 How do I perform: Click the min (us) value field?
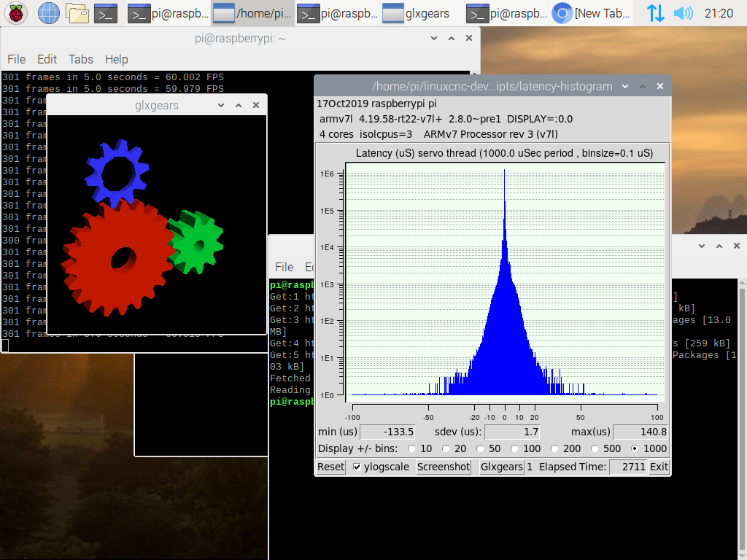[x=387, y=432]
